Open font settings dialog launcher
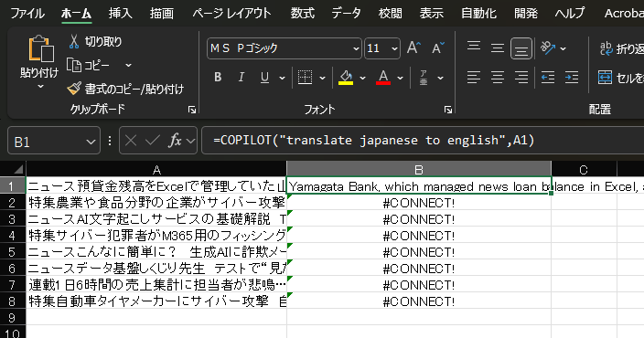644x338 pixels. [x=448, y=110]
